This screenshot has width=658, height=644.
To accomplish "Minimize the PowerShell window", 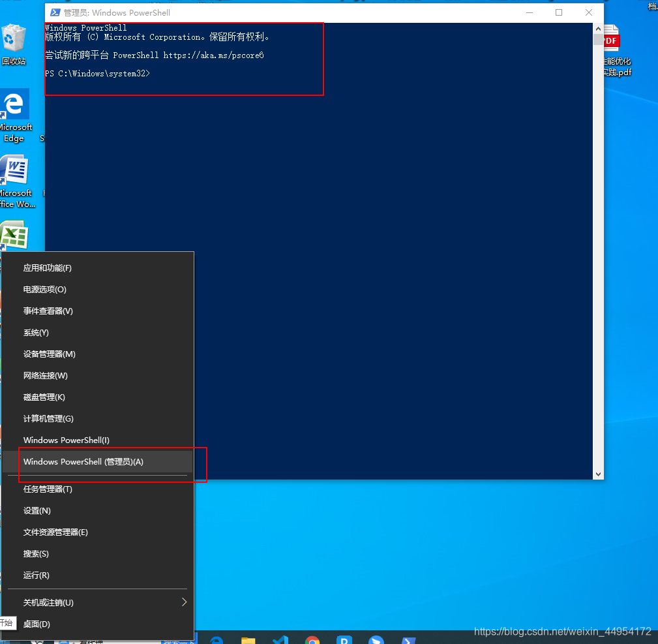I will (x=530, y=12).
